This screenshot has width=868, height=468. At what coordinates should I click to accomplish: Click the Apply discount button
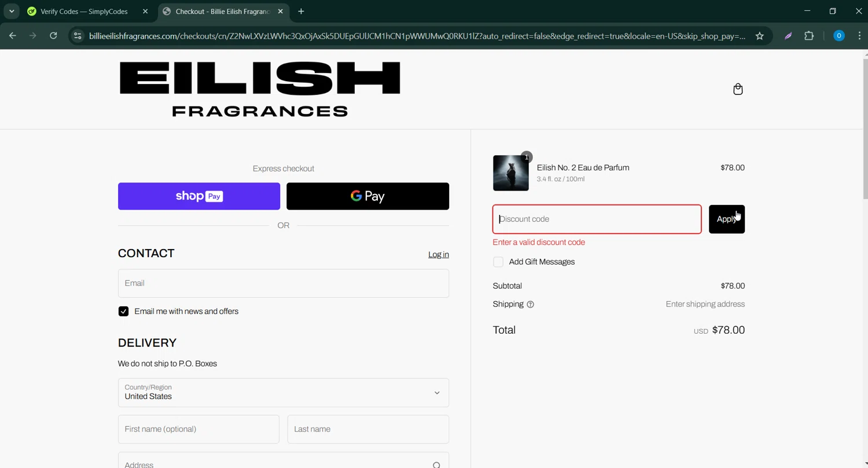click(727, 219)
